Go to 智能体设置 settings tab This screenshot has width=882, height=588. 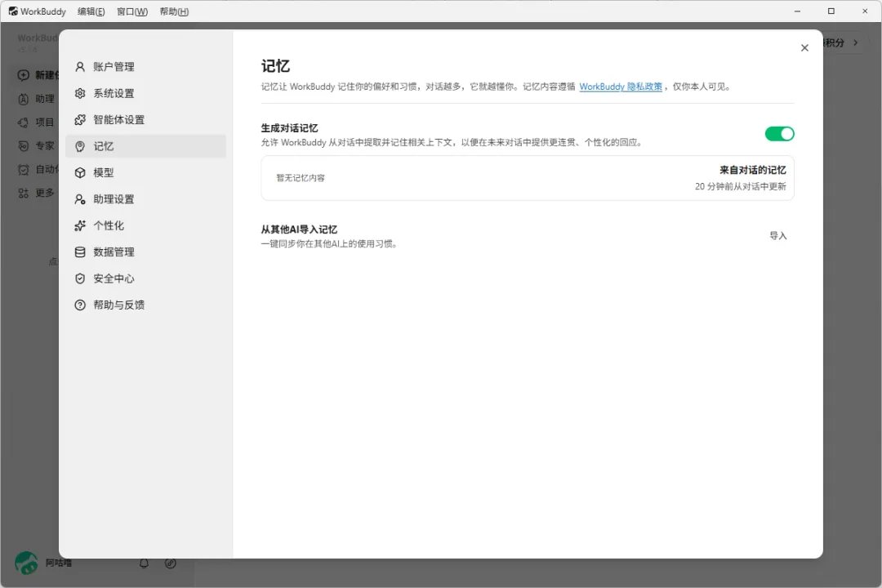click(x=145, y=120)
